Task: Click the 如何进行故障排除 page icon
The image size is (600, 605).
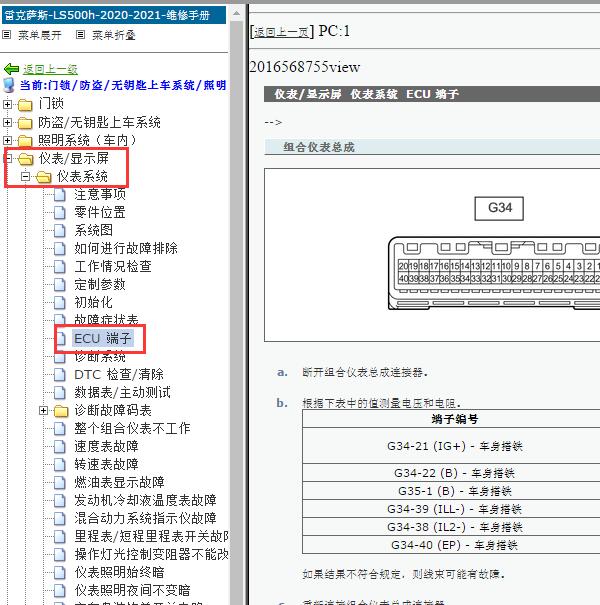Action: pyautogui.click(x=60, y=249)
